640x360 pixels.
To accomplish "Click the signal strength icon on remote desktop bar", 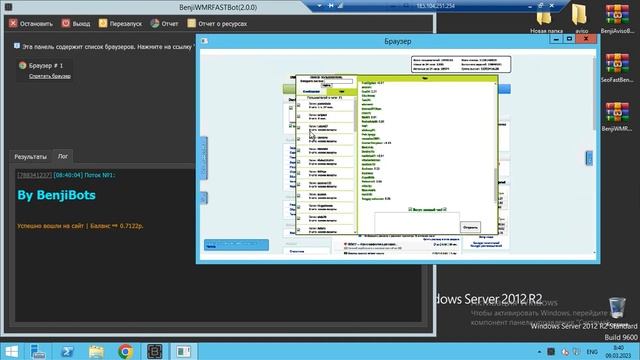I will pos(340,6).
